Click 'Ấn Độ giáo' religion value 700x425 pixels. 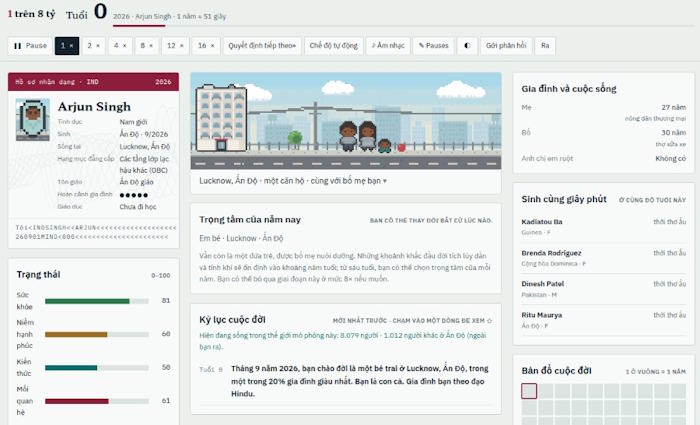point(136,182)
